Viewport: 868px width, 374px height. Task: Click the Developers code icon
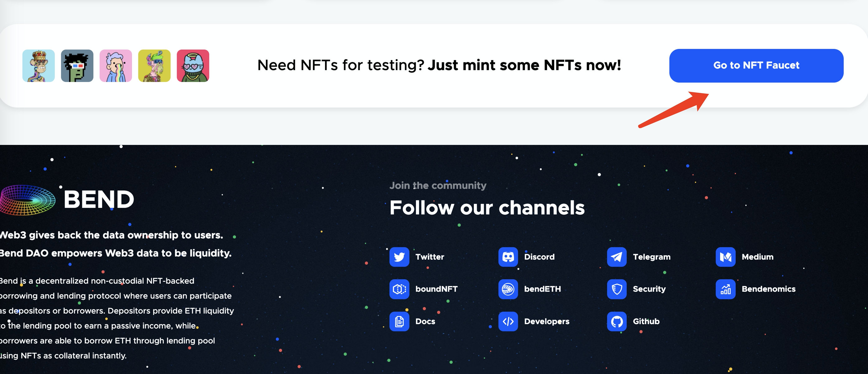(508, 321)
